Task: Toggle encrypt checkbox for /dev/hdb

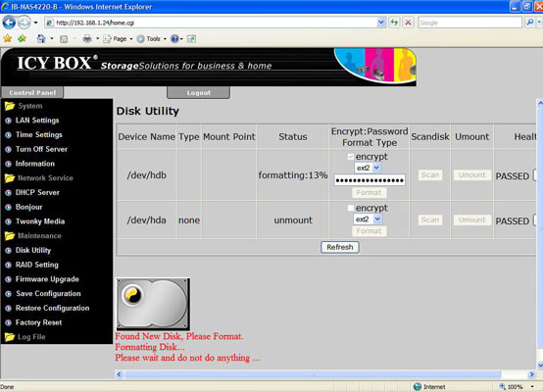Action: coord(351,157)
